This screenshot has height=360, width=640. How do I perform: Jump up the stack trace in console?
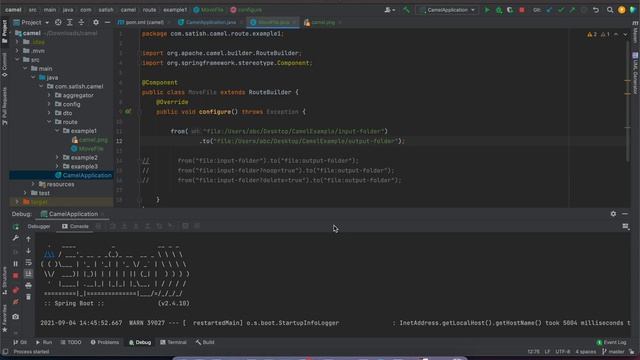(x=28, y=239)
